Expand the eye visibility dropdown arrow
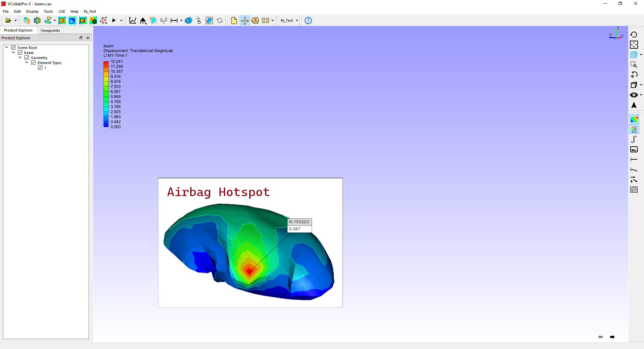The height and width of the screenshot is (349, 644). (x=641, y=95)
